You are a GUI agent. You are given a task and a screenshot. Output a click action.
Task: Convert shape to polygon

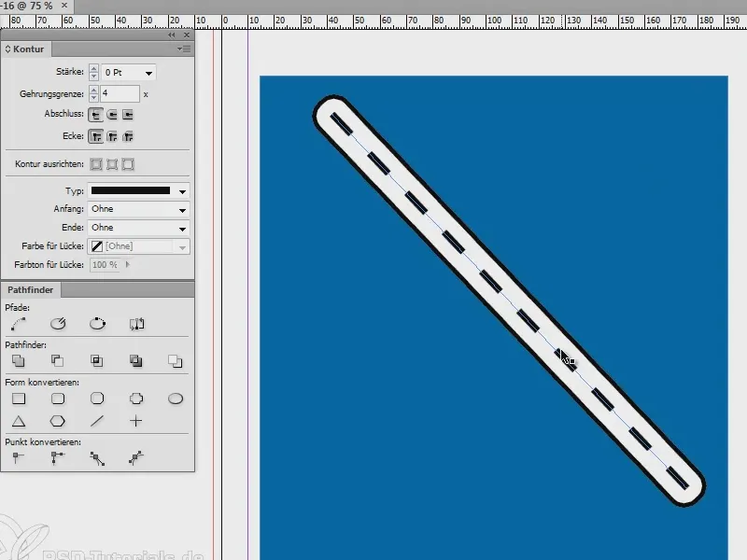(58, 421)
